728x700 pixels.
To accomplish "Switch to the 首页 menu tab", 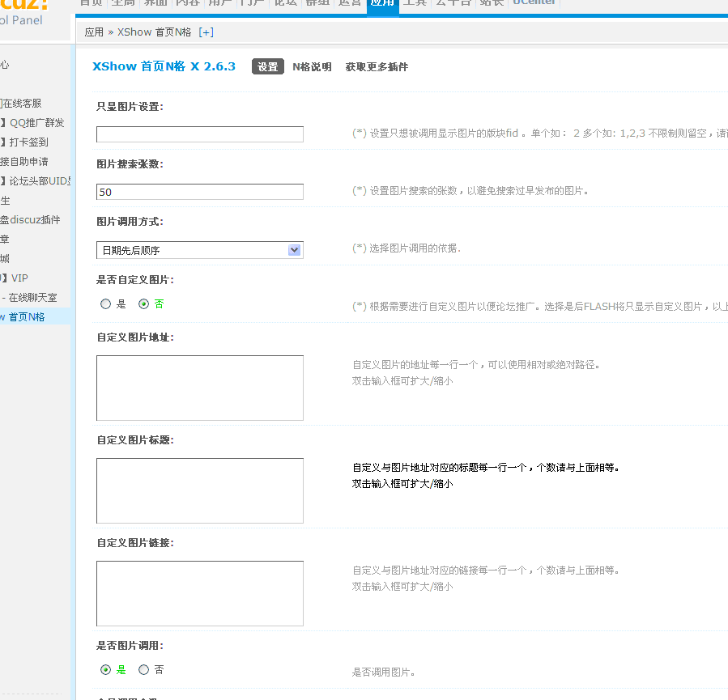I will [91, 2].
